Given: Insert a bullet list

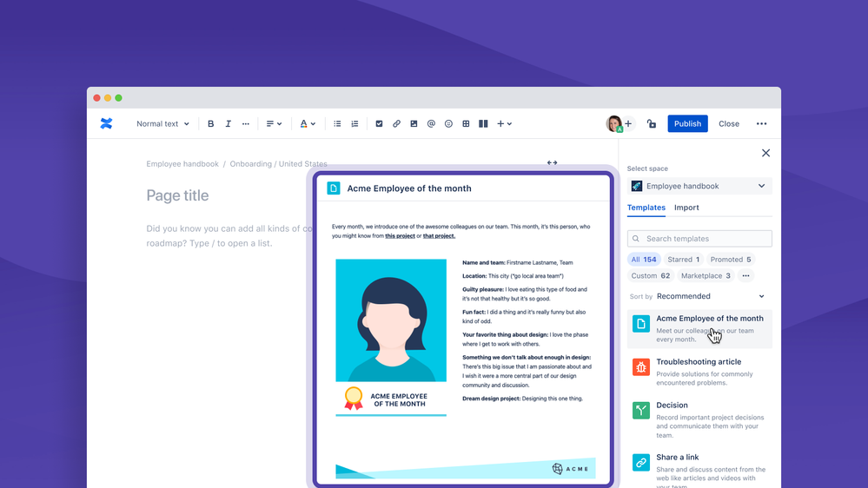Looking at the screenshot, I should [337, 124].
